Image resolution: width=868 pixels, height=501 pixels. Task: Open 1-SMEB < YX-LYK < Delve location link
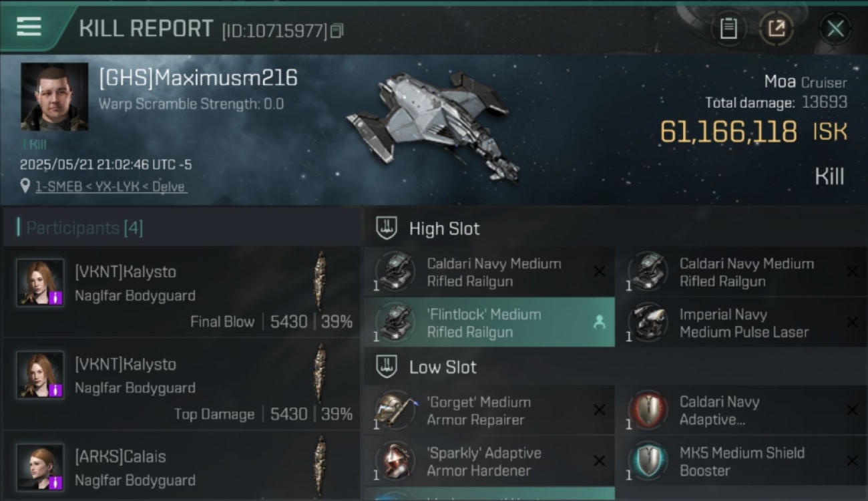point(111,187)
